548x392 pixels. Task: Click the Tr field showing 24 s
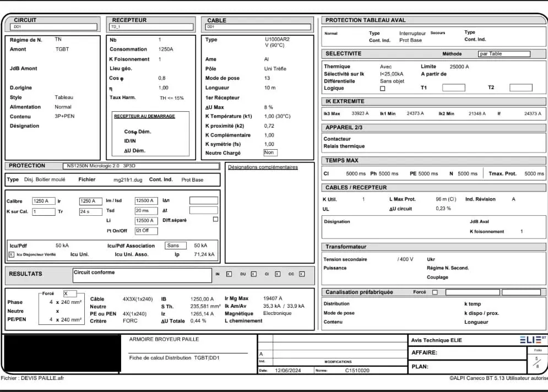coord(90,212)
